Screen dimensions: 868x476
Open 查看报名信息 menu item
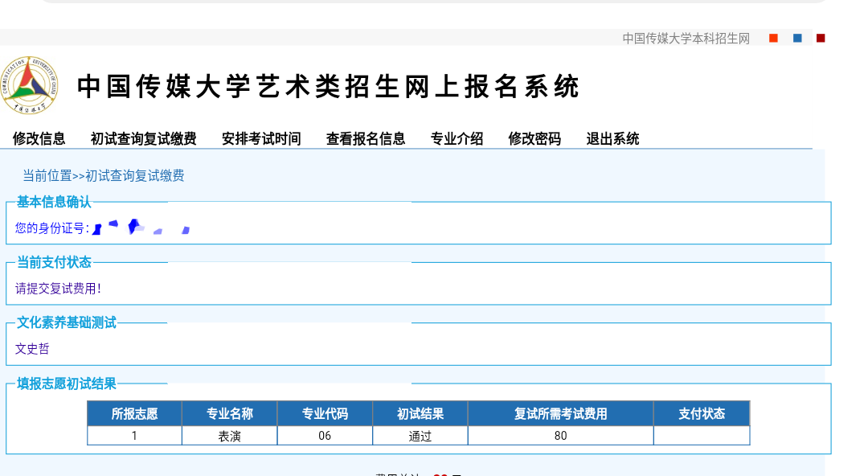[366, 138]
